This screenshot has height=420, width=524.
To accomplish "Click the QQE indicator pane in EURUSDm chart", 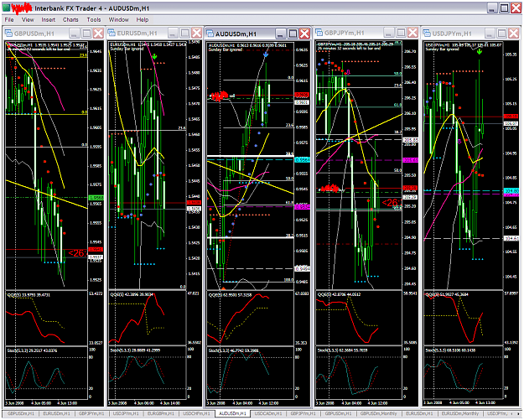I will pyautogui.click(x=147, y=318).
